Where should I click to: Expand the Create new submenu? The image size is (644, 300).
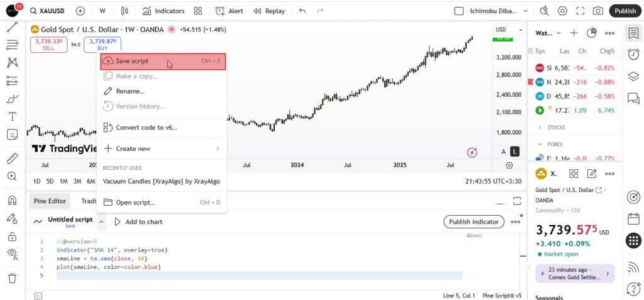click(162, 148)
